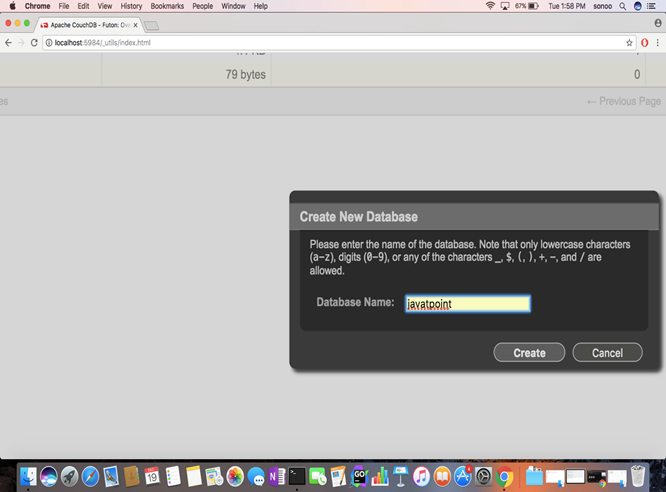Open Trash from the dock

(638, 476)
